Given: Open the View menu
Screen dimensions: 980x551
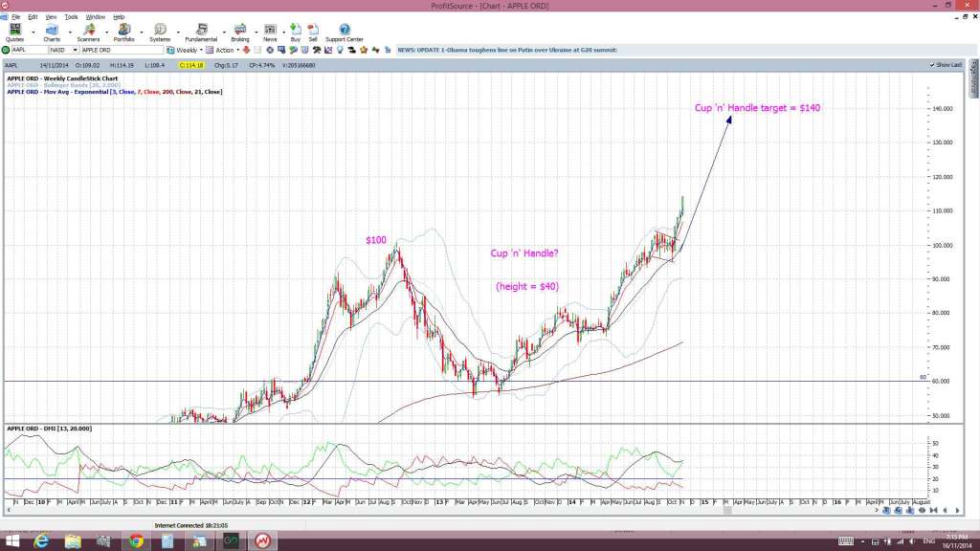Looking at the screenshot, I should click(x=52, y=17).
